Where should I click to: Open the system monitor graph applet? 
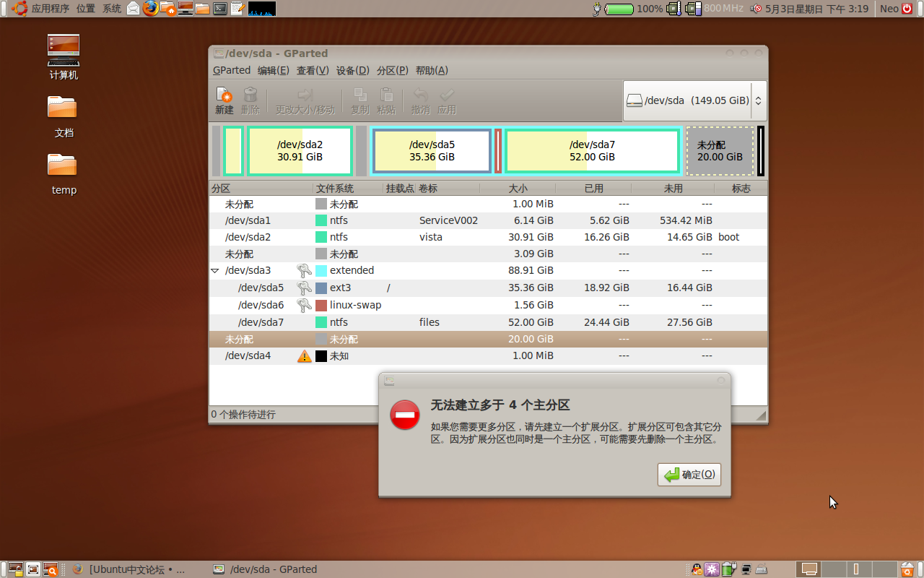click(261, 9)
